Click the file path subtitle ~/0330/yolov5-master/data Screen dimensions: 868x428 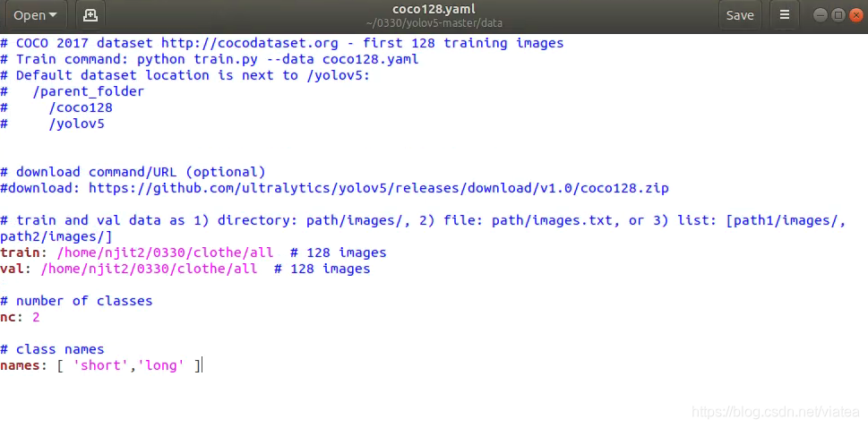434,23
